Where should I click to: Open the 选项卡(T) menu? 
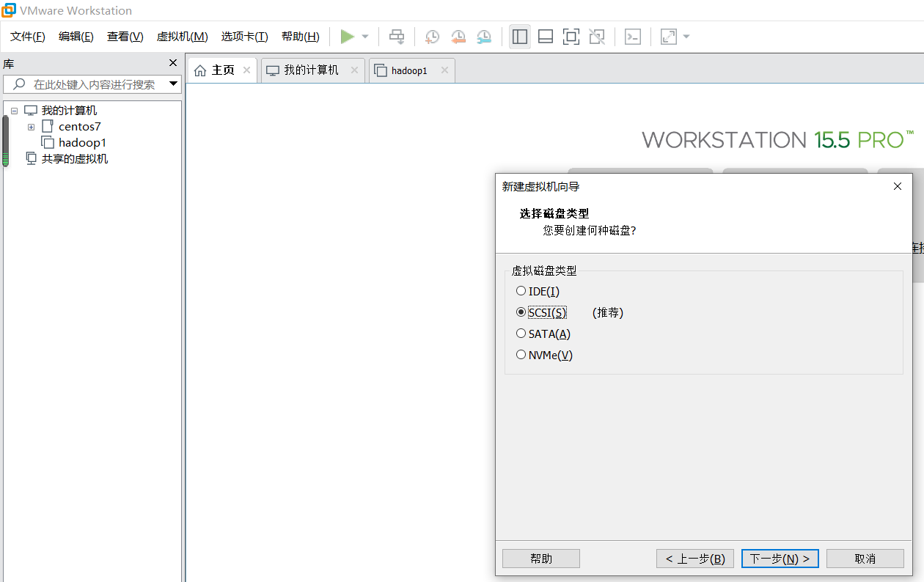245,37
